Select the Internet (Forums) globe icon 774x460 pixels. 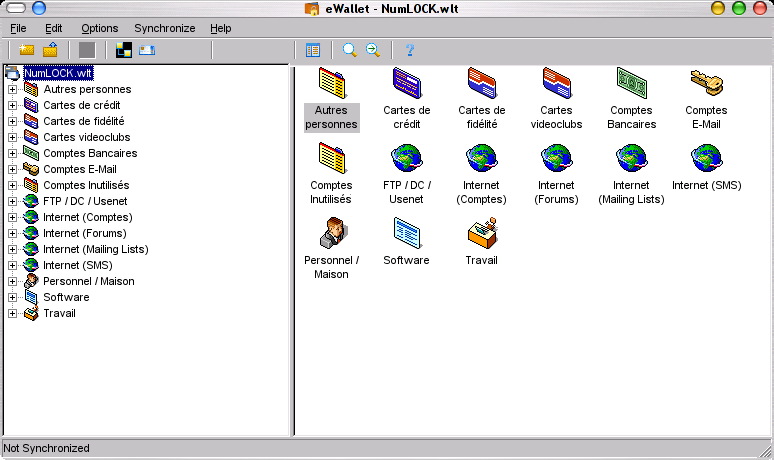coord(556,158)
